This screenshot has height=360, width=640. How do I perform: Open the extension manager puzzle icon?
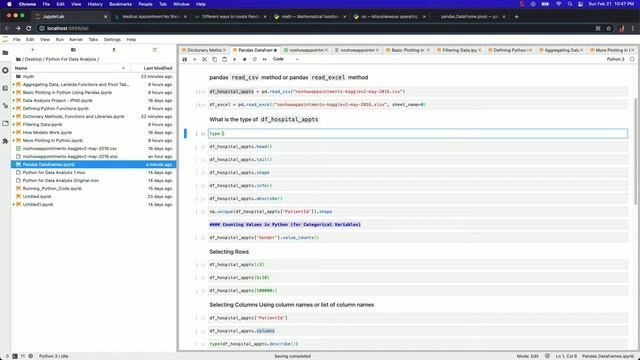tap(5, 141)
